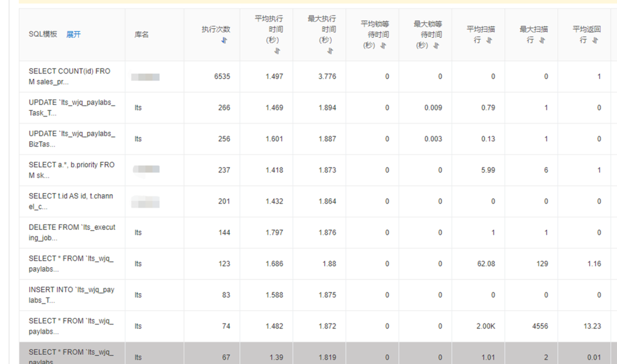Sort by 平均扫描行 column icon

click(x=489, y=40)
